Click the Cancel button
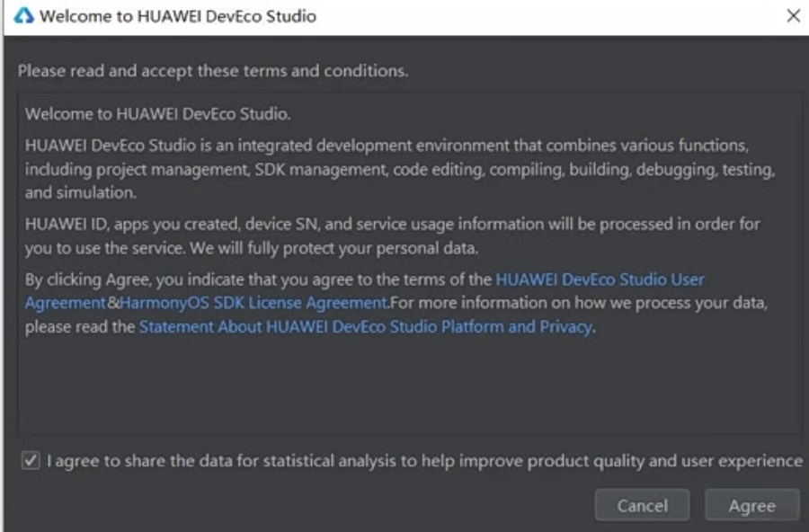This screenshot has height=532, width=809. coord(642,505)
